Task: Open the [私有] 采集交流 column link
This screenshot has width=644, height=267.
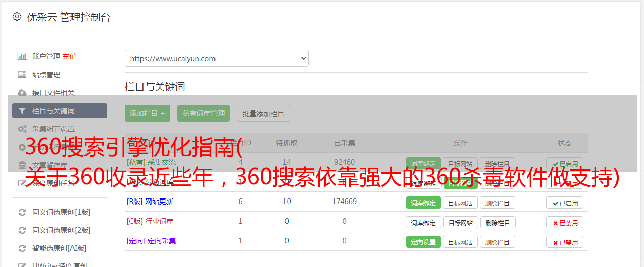Action: (152, 162)
